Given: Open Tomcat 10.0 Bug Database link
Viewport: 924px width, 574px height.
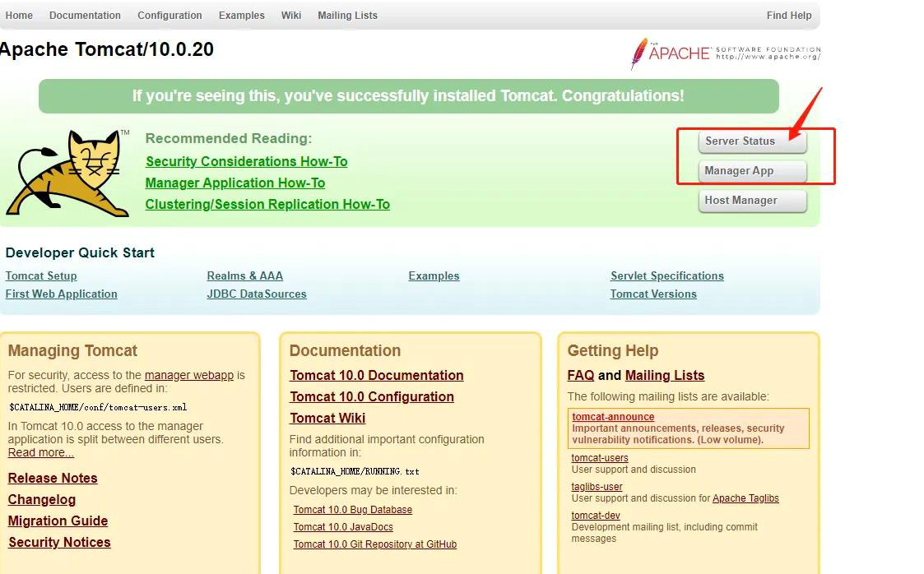Looking at the screenshot, I should [353, 510].
